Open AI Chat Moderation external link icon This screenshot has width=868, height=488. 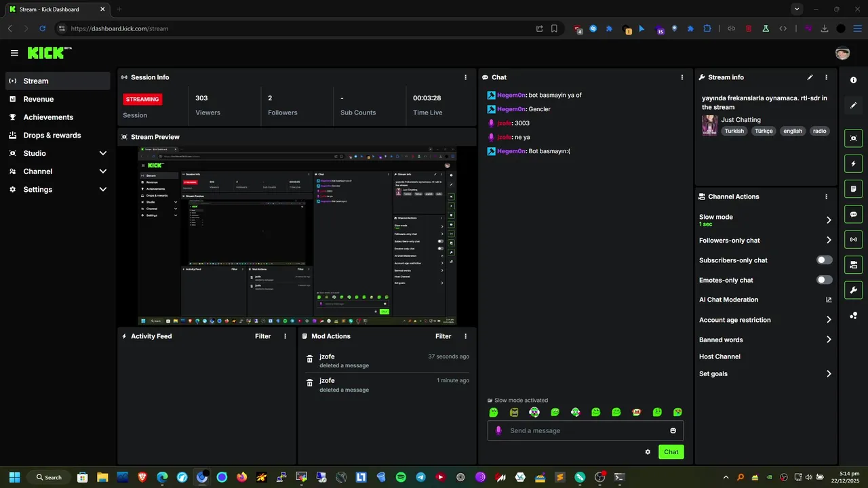click(829, 300)
